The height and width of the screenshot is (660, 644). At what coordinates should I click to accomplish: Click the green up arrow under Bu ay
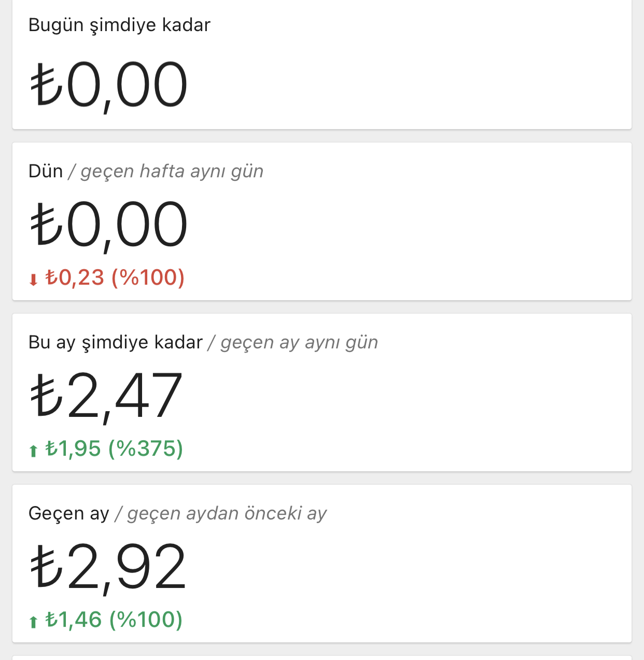tap(33, 451)
